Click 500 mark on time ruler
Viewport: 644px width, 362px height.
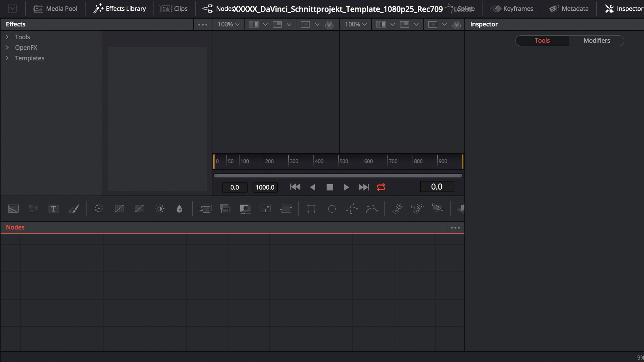pos(344,161)
